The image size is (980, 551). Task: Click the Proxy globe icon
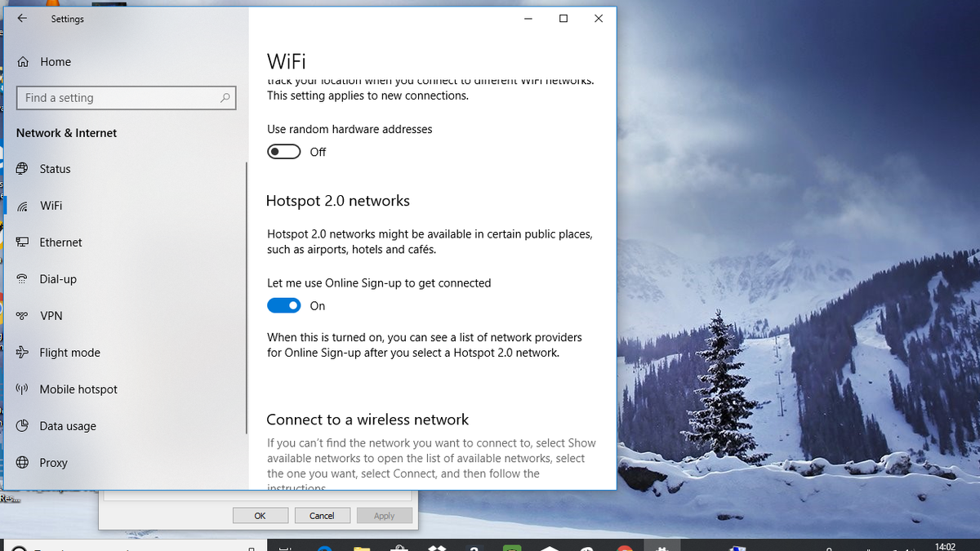(22, 463)
